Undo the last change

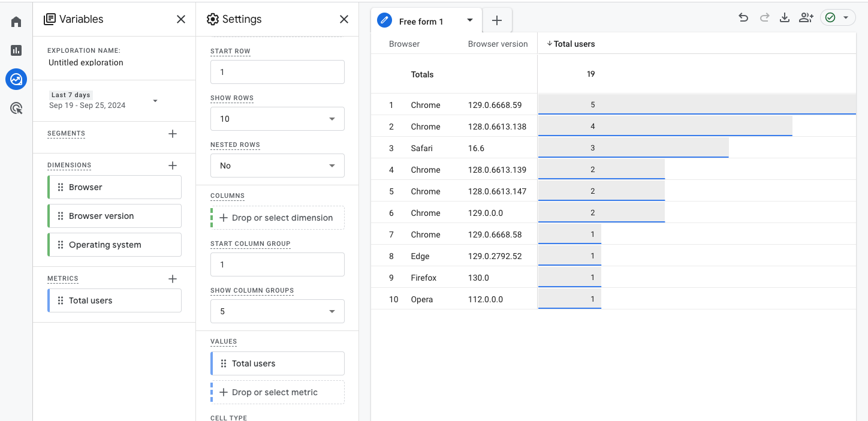pyautogui.click(x=743, y=18)
